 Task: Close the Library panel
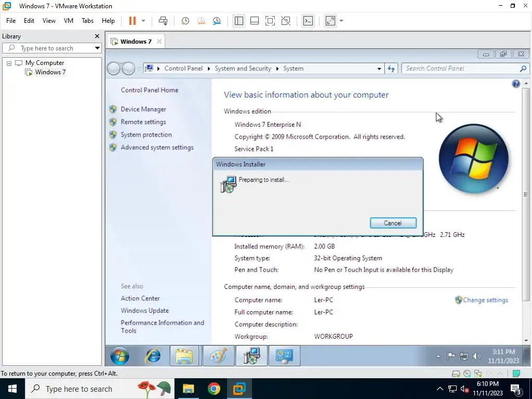[97, 36]
